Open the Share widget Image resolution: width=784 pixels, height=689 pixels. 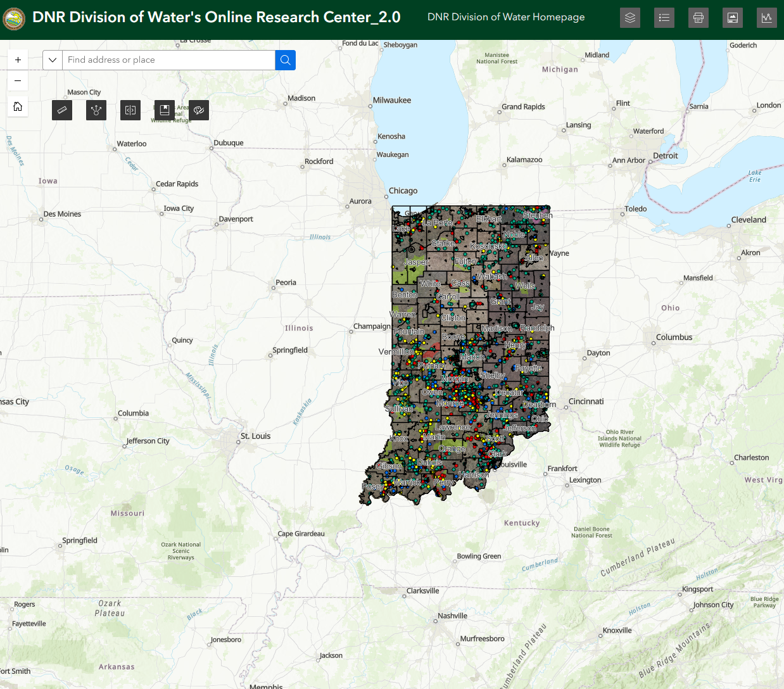(96, 110)
